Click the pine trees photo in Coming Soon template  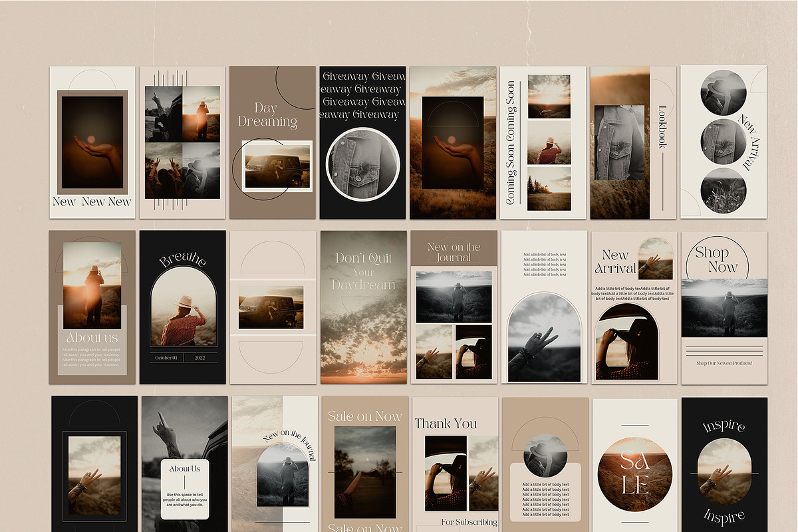[x=549, y=189]
